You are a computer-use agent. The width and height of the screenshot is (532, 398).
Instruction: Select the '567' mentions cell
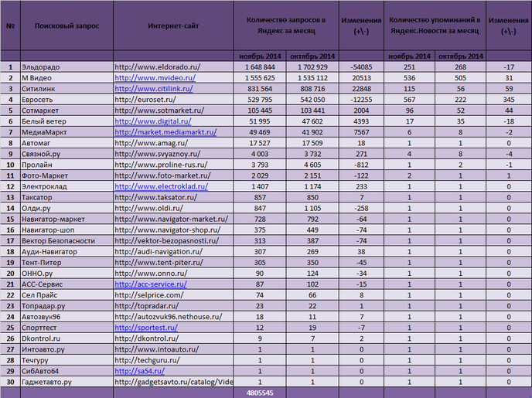(x=410, y=100)
